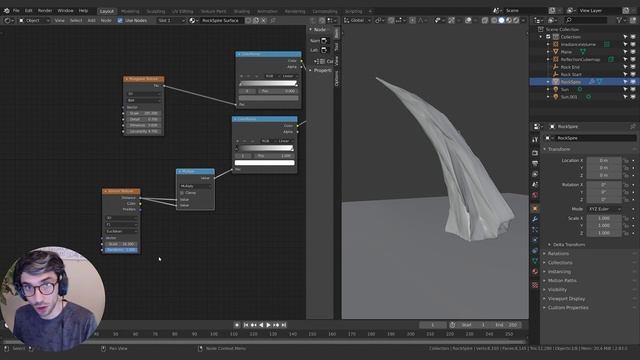The height and width of the screenshot is (360, 640).
Task: Select solid shading mode icon
Action: (501, 20)
